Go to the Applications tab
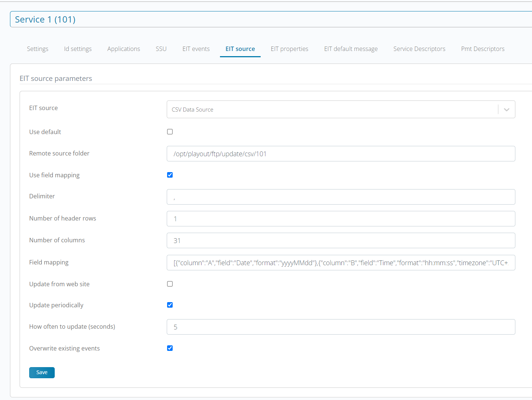 tap(123, 49)
